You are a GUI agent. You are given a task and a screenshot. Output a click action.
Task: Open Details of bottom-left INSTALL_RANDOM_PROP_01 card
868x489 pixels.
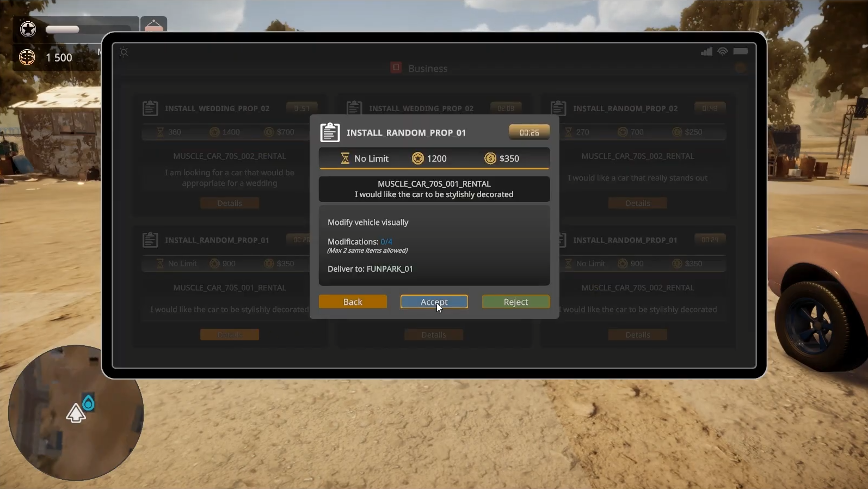coord(230,335)
